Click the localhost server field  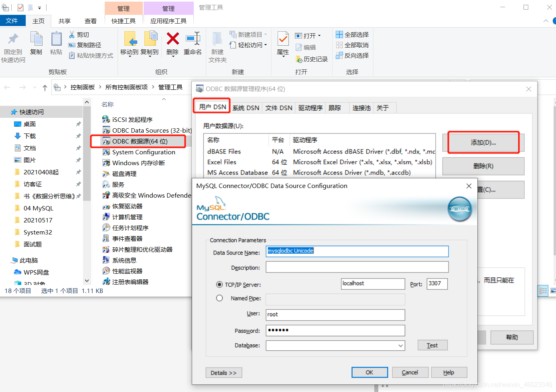[373, 284]
